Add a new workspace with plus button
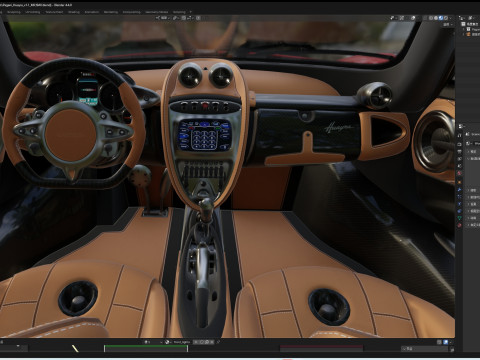 [191, 12]
